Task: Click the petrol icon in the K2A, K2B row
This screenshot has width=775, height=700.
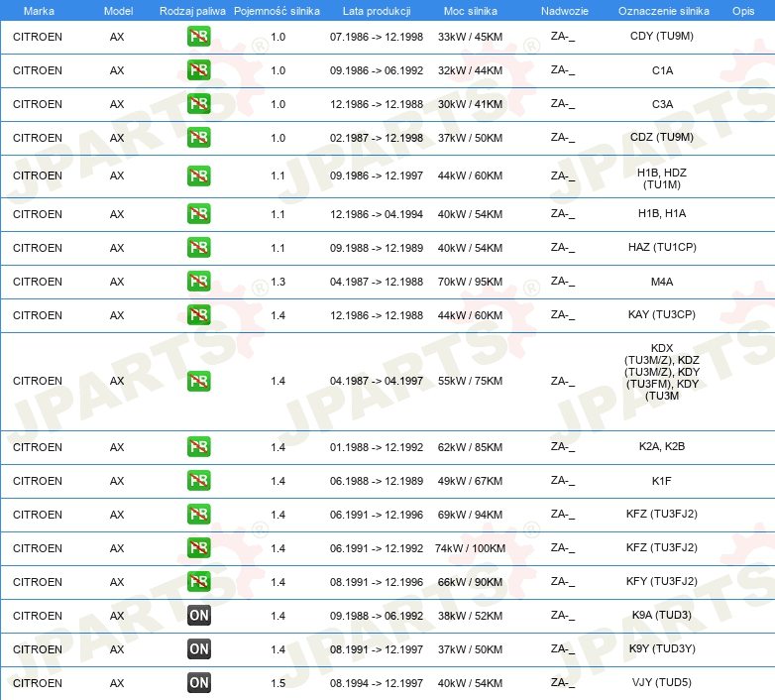Action: (198, 447)
